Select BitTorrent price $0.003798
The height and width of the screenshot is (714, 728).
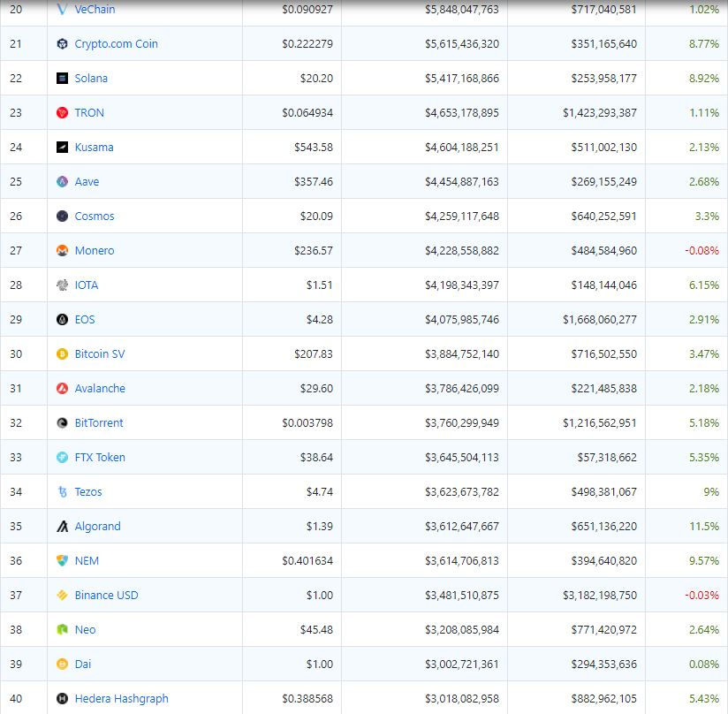307,422
